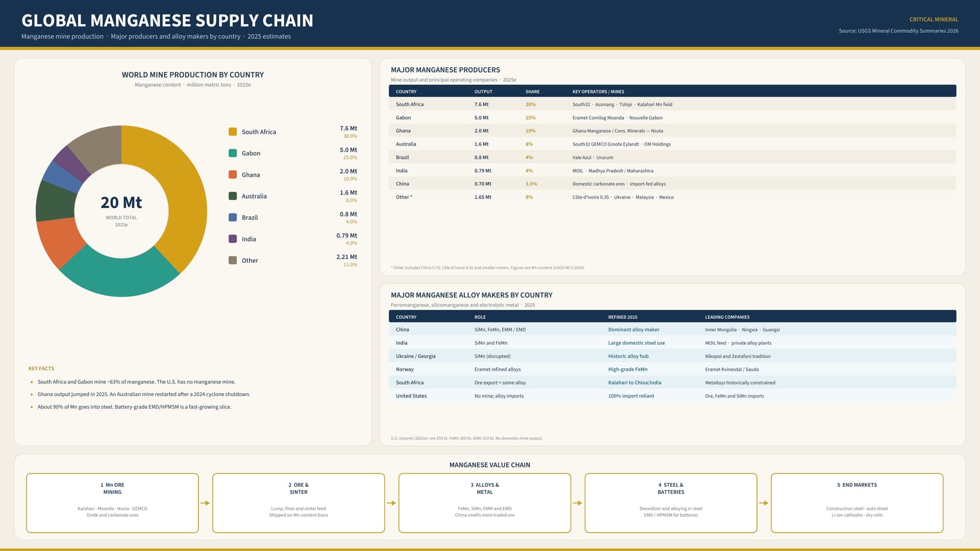980x551 pixels.
Task: Click the Brazil legend color swatch
Action: tap(233, 217)
